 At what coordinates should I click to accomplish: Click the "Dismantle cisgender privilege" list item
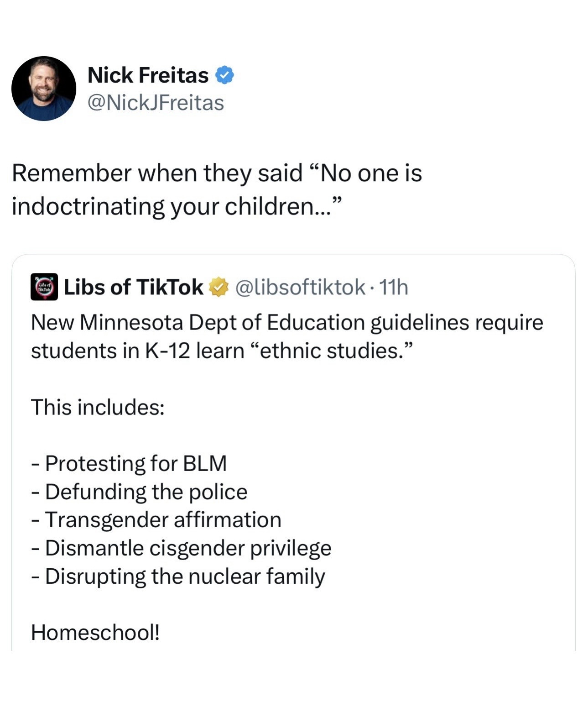(x=188, y=548)
